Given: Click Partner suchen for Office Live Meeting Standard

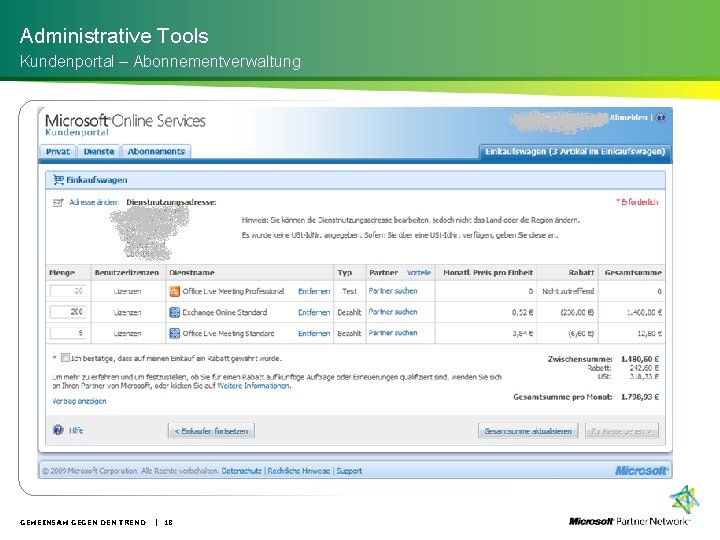Looking at the screenshot, I should [x=393, y=332].
